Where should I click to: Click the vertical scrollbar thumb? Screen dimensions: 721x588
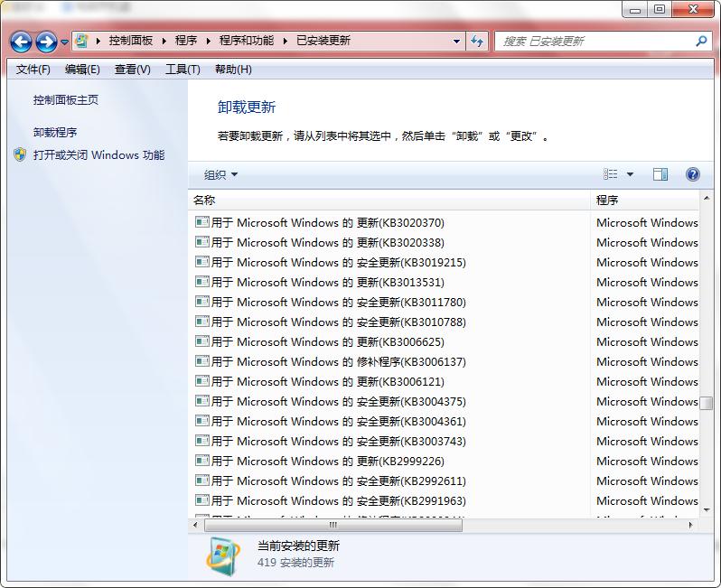pyautogui.click(x=707, y=403)
